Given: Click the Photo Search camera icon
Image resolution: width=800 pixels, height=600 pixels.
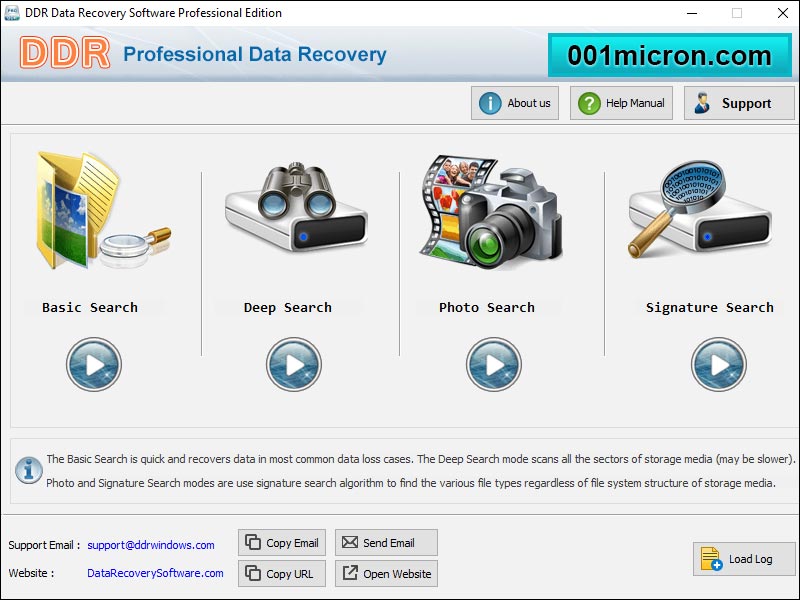Looking at the screenshot, I should click(x=491, y=212).
